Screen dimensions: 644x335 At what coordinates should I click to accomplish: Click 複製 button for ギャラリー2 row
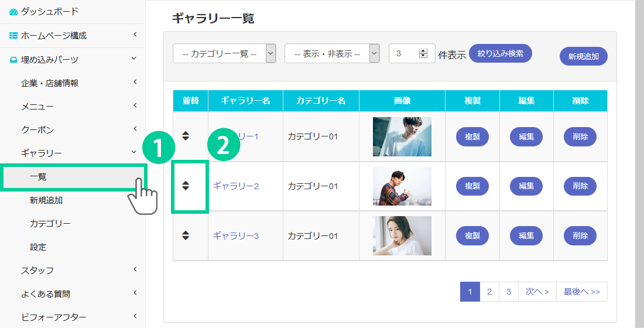[x=472, y=186]
